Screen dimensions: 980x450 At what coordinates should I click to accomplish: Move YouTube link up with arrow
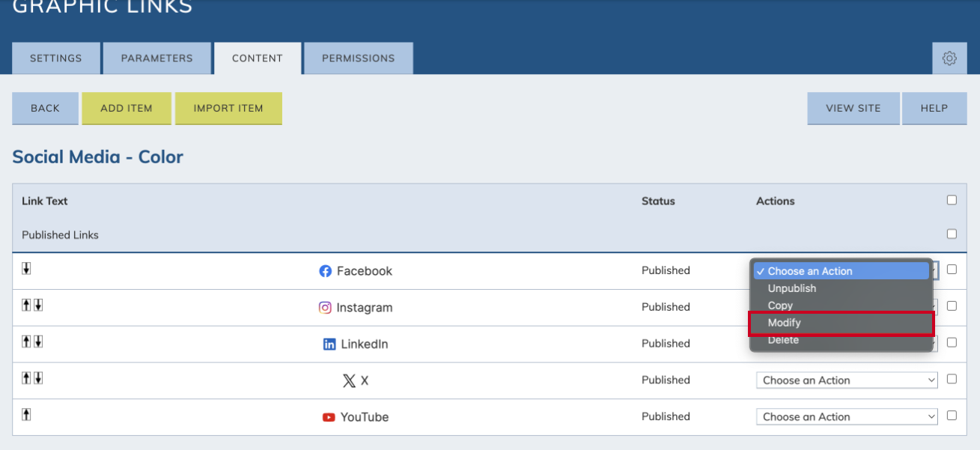26,414
